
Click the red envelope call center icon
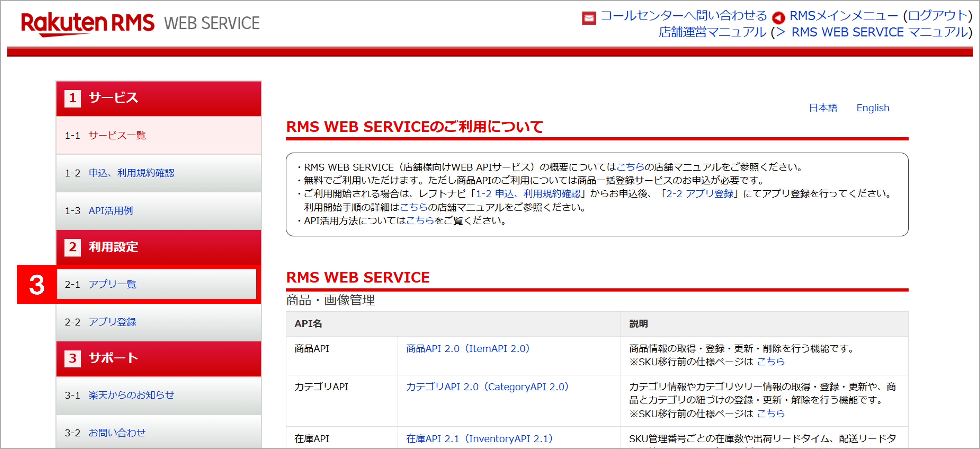pyautogui.click(x=588, y=18)
